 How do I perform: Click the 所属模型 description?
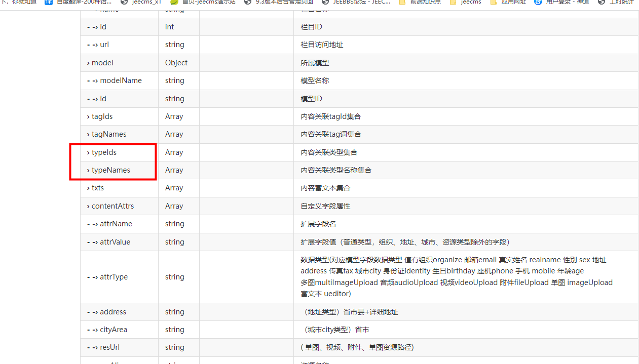315,63
